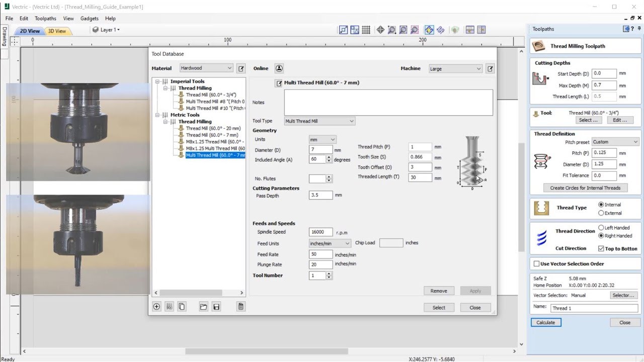Toggle the snap grid toolbar icon

point(366,30)
